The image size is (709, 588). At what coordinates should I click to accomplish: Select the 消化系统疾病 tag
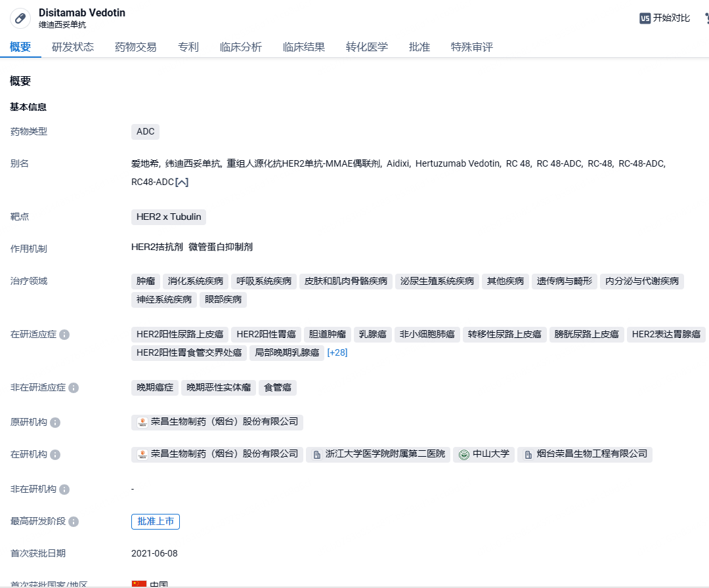click(196, 281)
